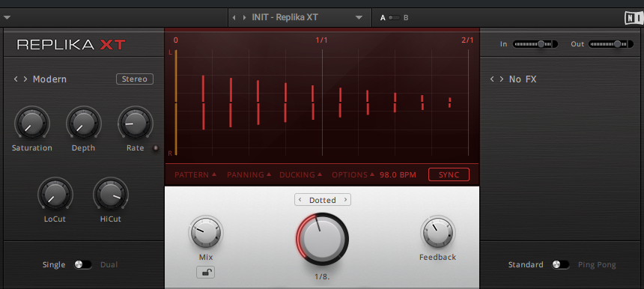The height and width of the screenshot is (289, 644).
Task: Toggle the A/B comparison switch
Action: (x=394, y=18)
